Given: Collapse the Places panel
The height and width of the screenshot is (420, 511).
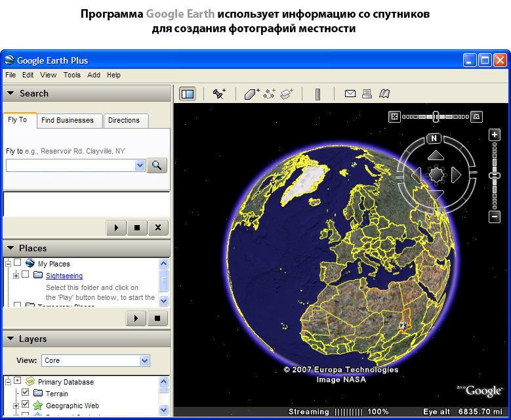Looking at the screenshot, I should point(10,248).
